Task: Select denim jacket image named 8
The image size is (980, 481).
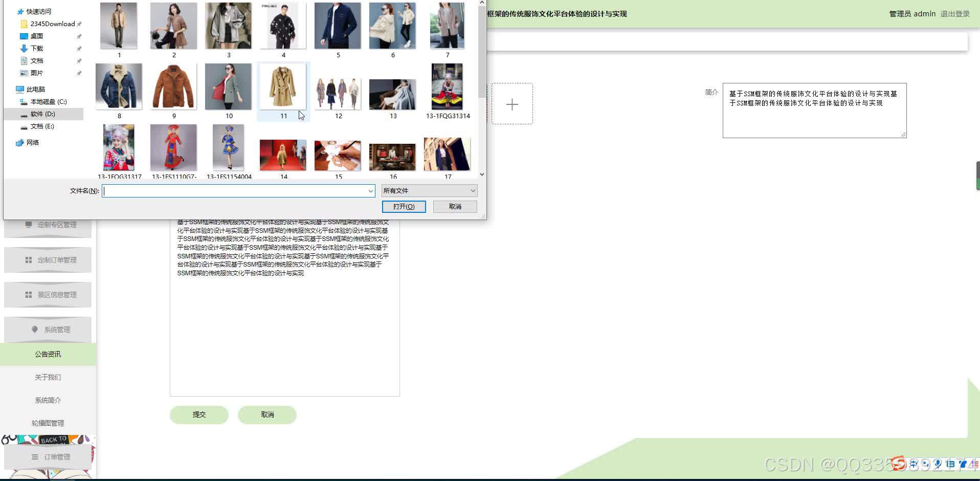Action: (x=119, y=86)
